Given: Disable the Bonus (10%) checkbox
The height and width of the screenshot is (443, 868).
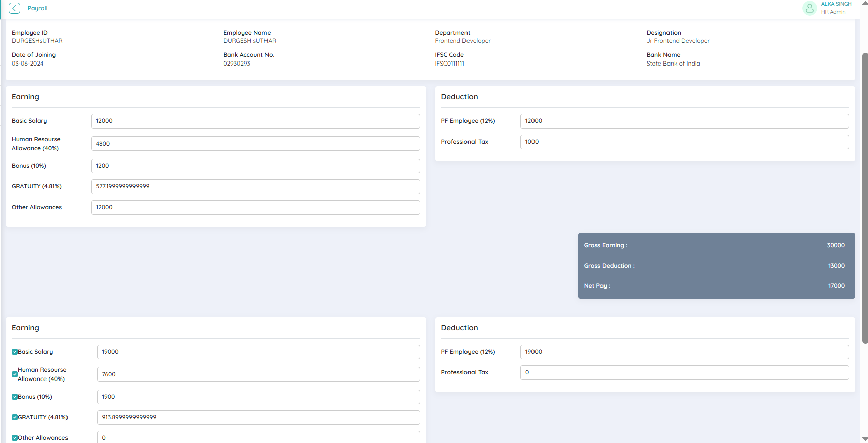Looking at the screenshot, I should [15, 397].
